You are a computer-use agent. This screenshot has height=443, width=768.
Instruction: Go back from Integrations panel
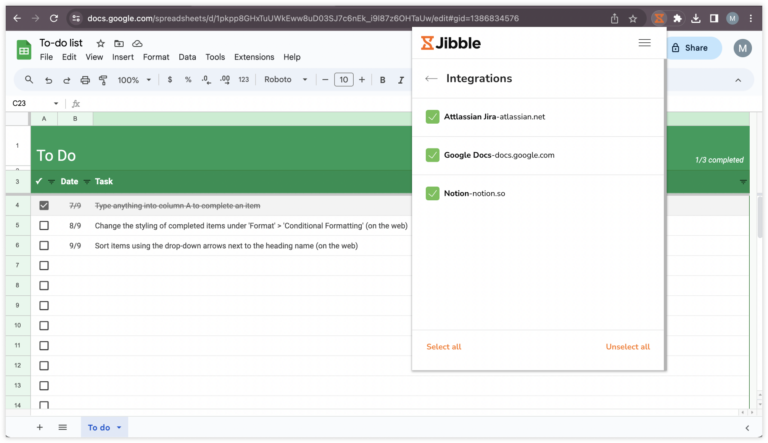(431, 78)
